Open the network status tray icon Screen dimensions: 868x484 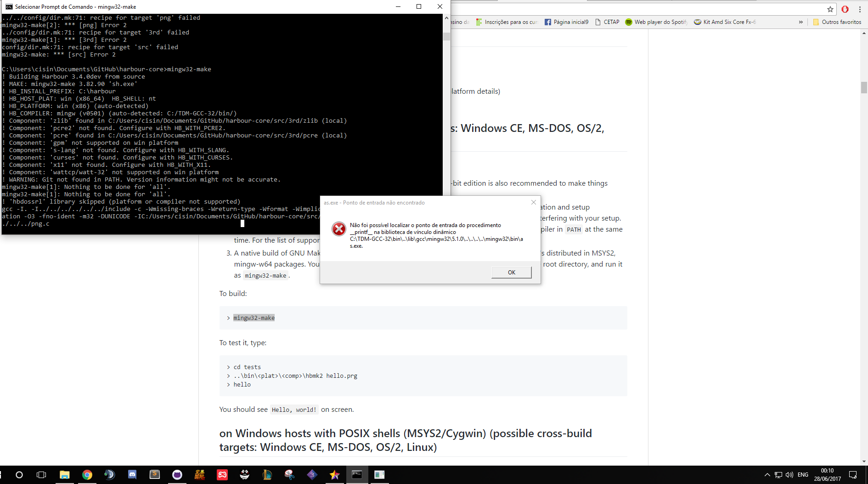(x=778, y=475)
